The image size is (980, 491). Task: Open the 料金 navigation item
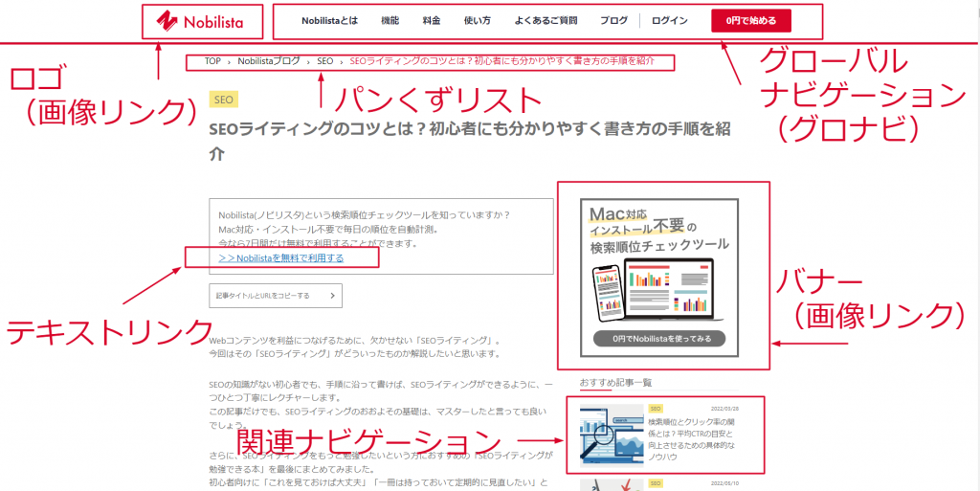[432, 21]
